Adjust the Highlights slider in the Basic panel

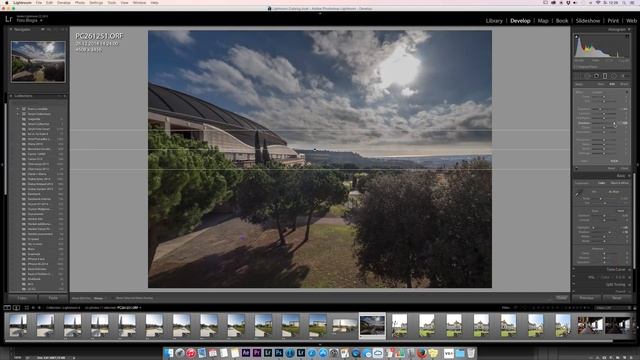tap(594, 228)
